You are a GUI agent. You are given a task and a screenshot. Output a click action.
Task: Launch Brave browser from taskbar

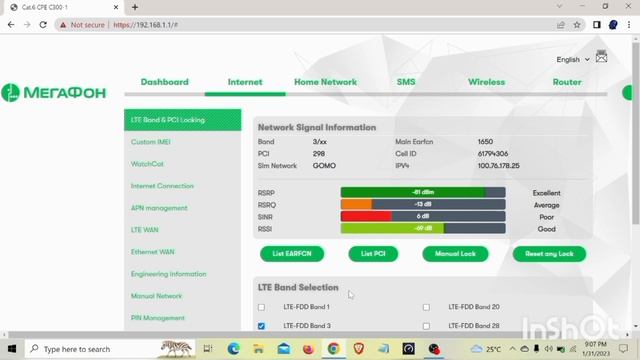click(x=358, y=349)
